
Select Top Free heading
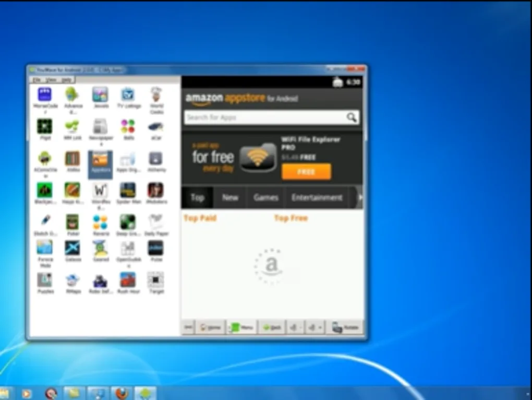291,218
